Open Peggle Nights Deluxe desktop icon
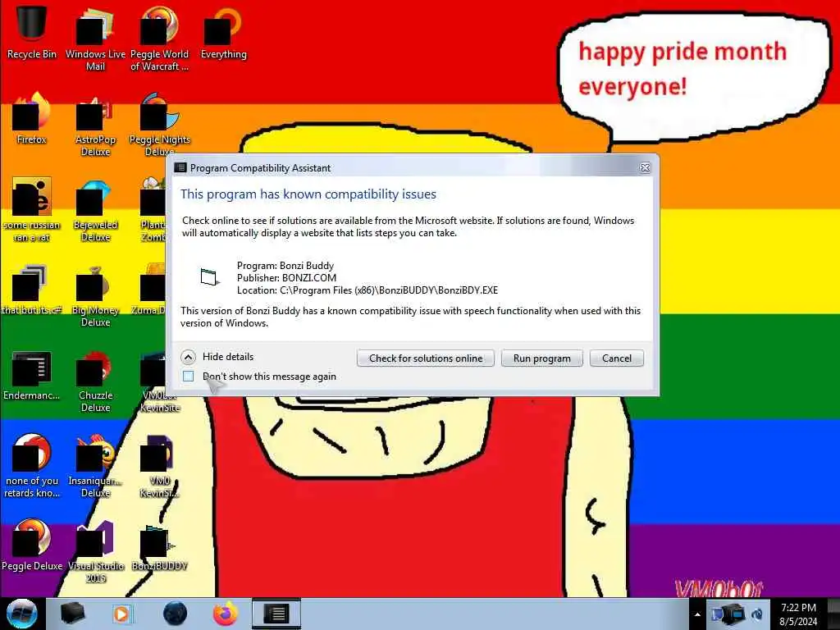The image size is (840, 630). (159, 125)
